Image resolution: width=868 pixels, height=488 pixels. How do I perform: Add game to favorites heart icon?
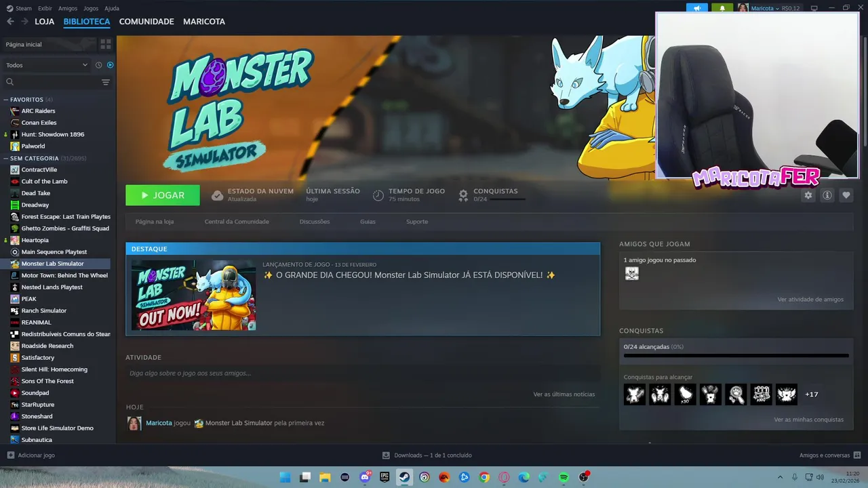point(846,195)
